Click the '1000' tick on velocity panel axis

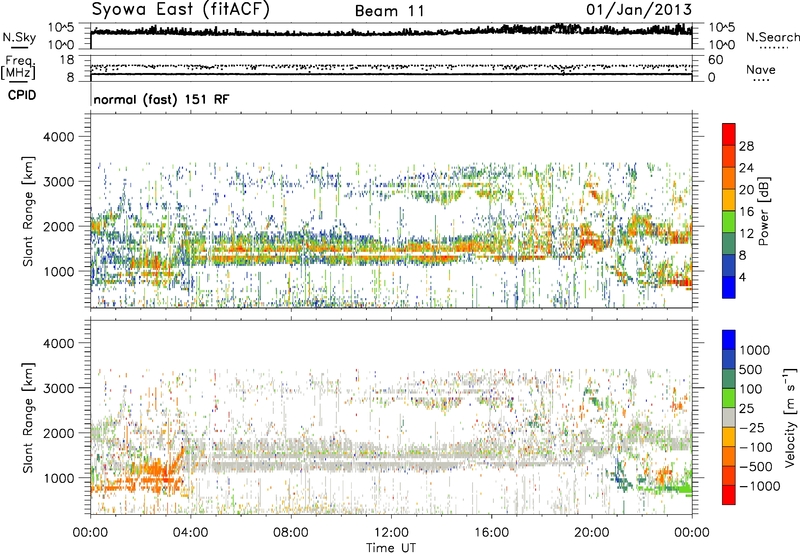pos(59,478)
